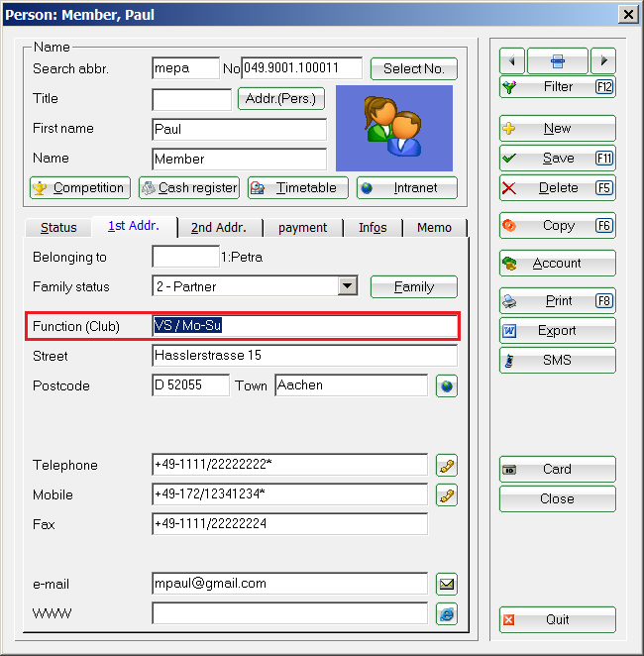Send an SMS to this person

coord(558,361)
